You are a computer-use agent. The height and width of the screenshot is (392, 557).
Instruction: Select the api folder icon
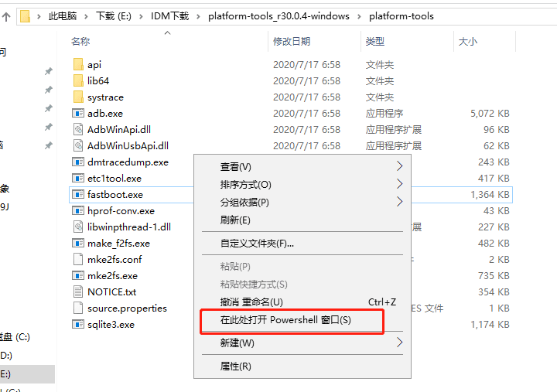click(x=77, y=65)
